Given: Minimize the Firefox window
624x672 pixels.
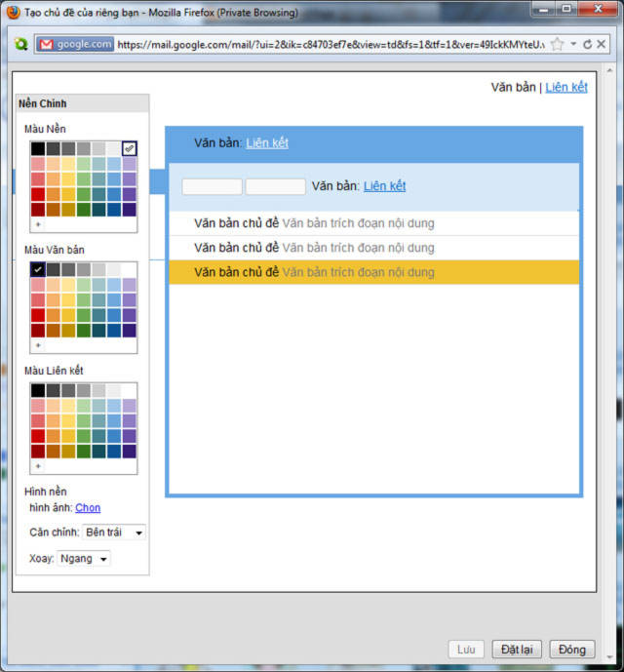Looking at the screenshot, I should (x=544, y=9).
